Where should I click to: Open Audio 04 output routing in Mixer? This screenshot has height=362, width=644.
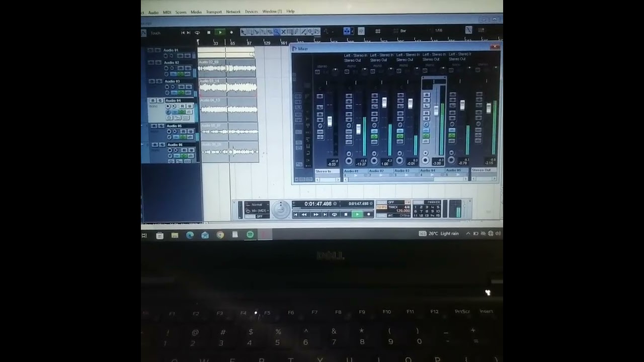[431, 59]
